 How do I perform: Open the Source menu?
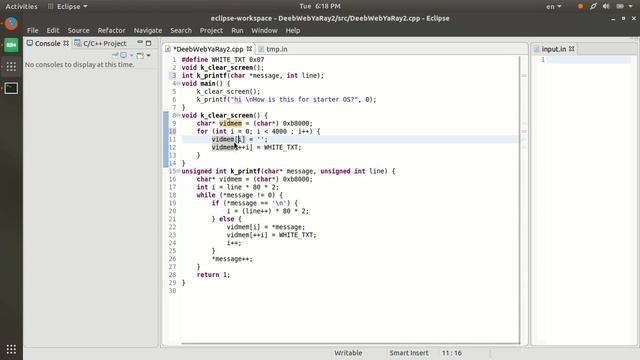pos(78,30)
